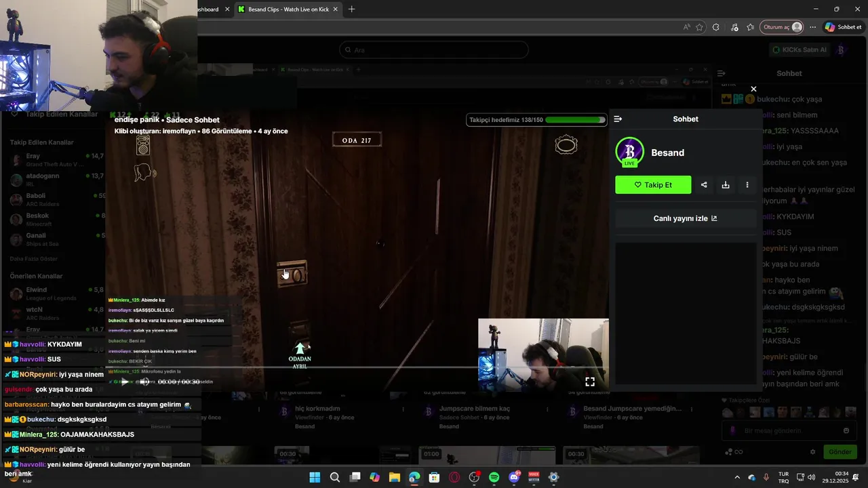This screenshot has height=488, width=868.
Task: Open volume control in system tray
Action: pyautogui.click(x=812, y=477)
